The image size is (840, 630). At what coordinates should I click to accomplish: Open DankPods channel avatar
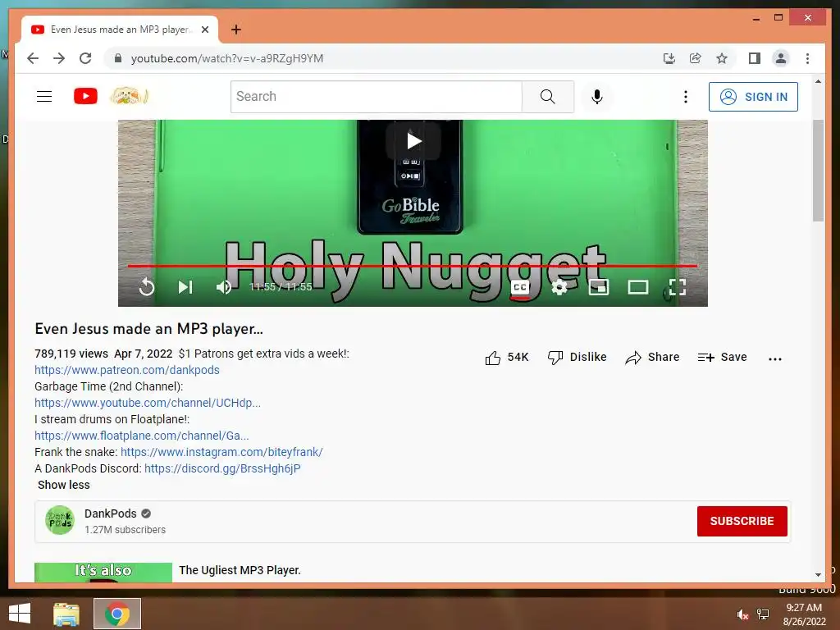point(59,520)
